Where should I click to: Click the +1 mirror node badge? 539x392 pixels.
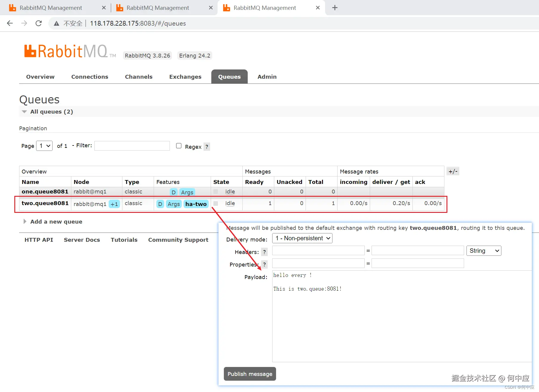114,204
